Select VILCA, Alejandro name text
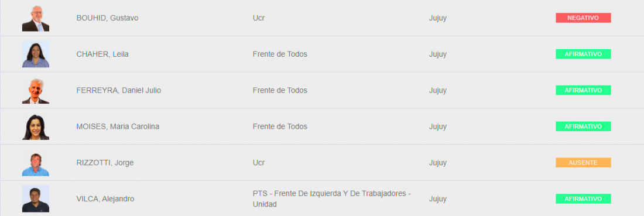The width and height of the screenshot is (644, 216). [x=105, y=199]
